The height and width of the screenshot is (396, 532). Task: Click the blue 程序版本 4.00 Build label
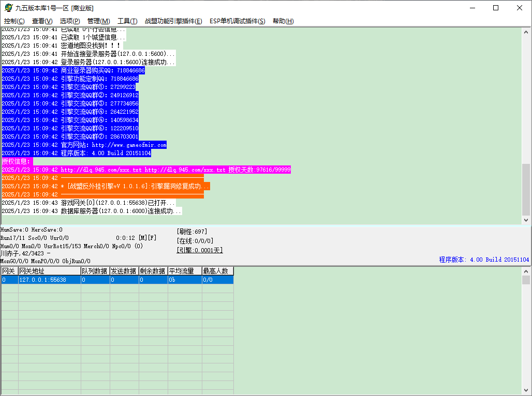tap(484, 260)
